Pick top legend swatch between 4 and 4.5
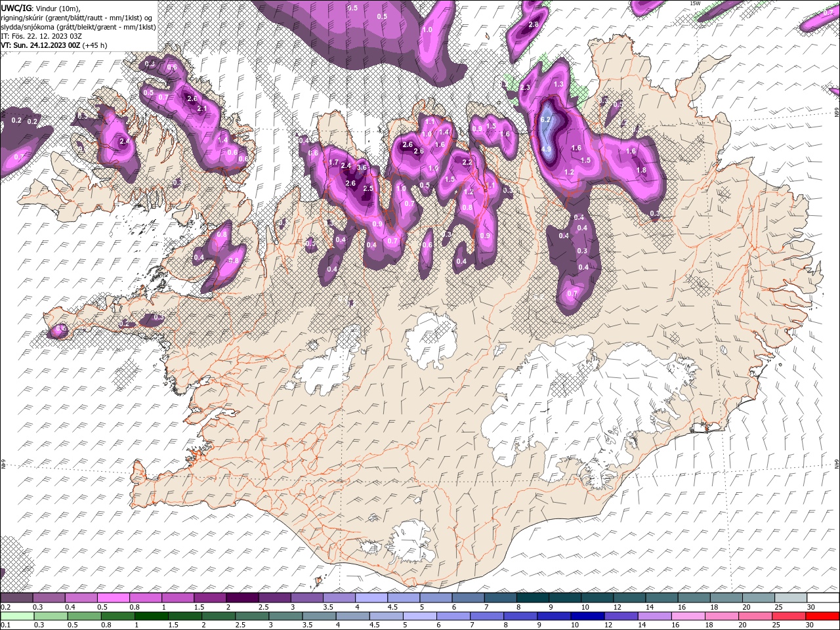The width and height of the screenshot is (840, 630). click(370, 598)
